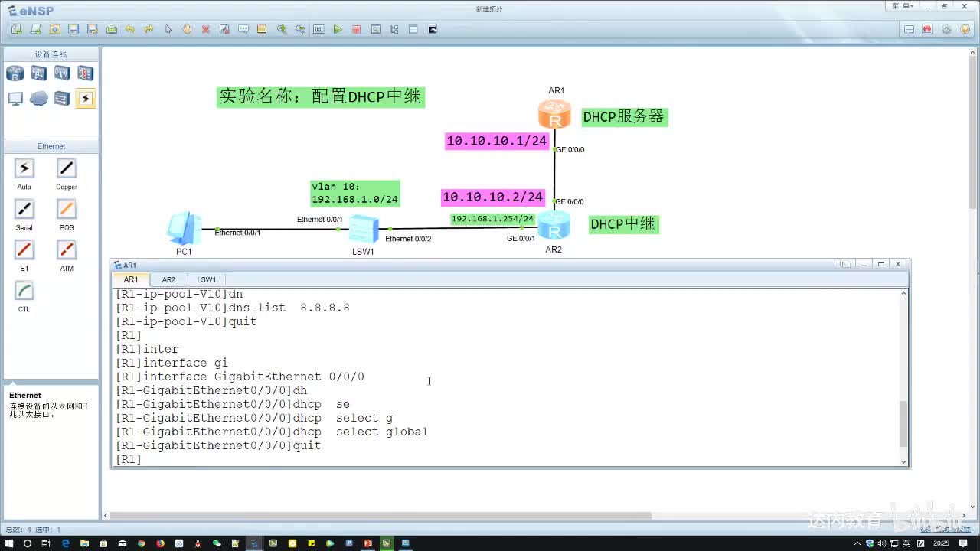Click the yellow open-folder toolbar icon
The image size is (980, 551).
pos(54,29)
